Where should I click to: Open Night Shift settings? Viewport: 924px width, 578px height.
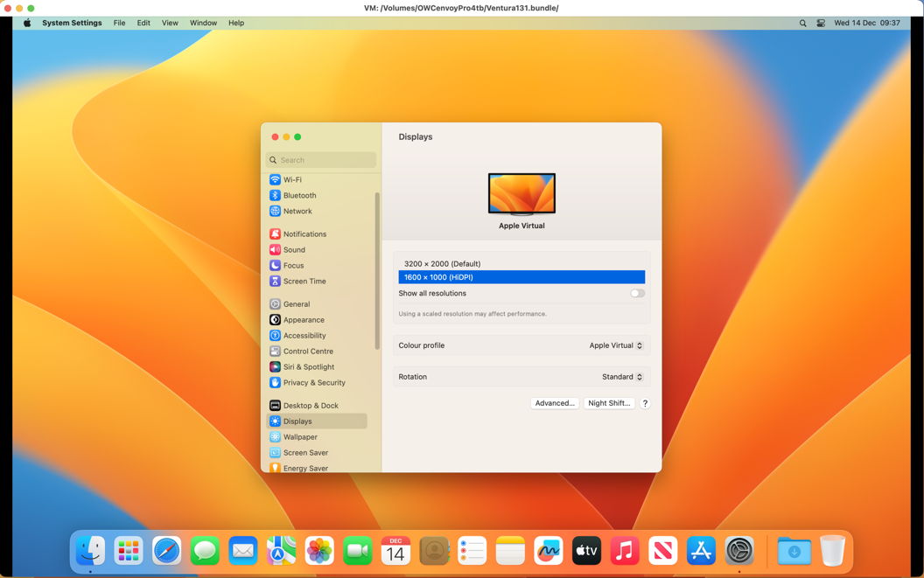pyautogui.click(x=609, y=403)
